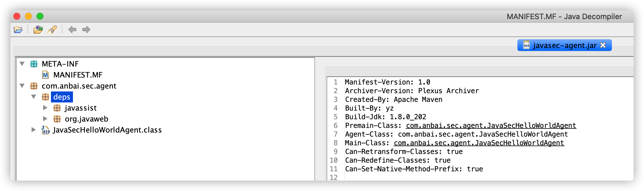Image resolution: width=644 pixels, height=191 pixels.
Task: Expand JavaSecHelloWorldAgent.class node
Action: [34, 130]
